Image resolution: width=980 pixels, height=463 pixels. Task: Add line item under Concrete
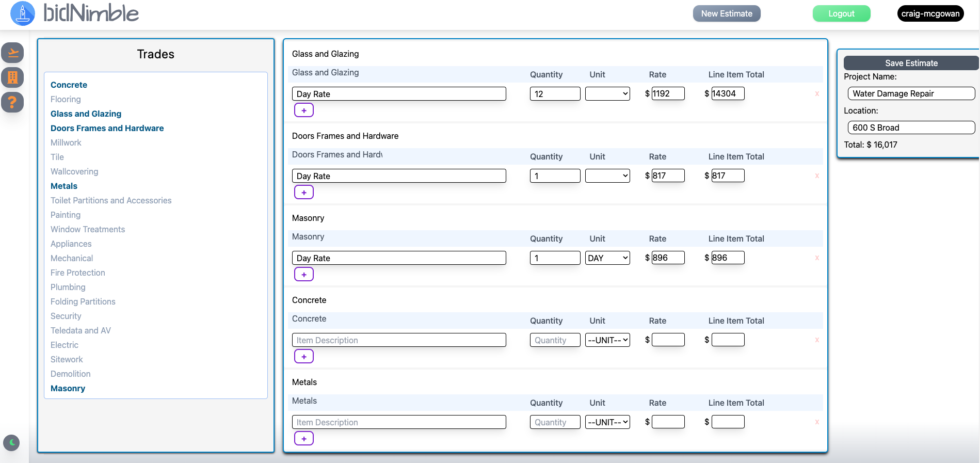[304, 357]
